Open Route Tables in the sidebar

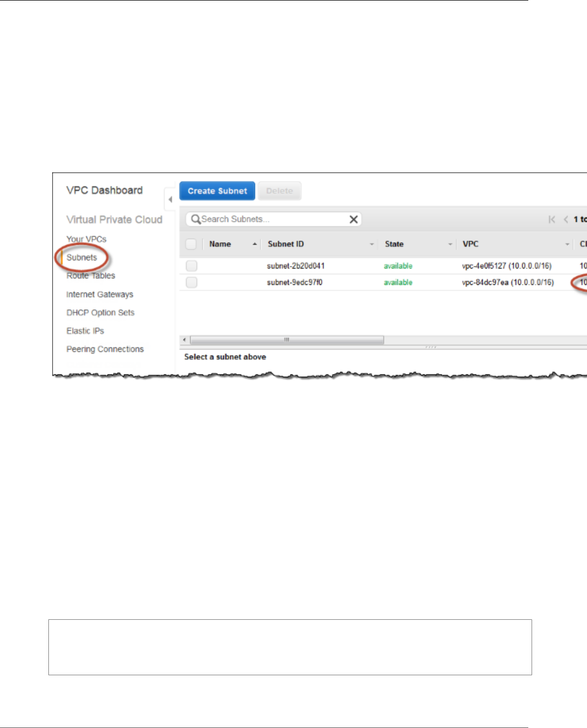click(91, 276)
